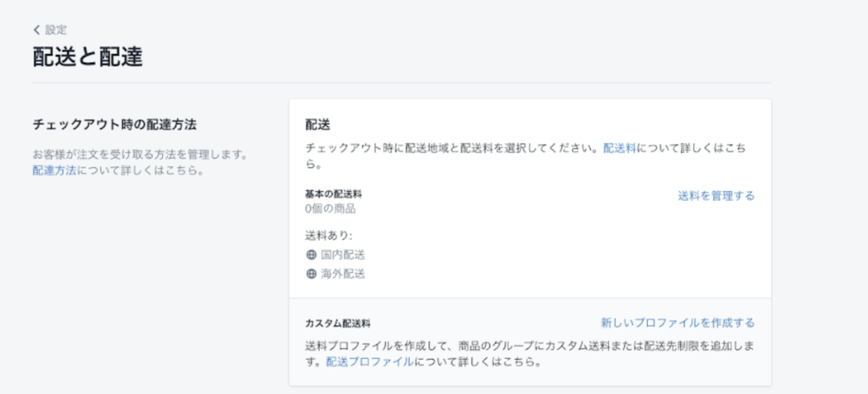Click the 0個の商品 text
868x394 pixels.
coord(331,209)
